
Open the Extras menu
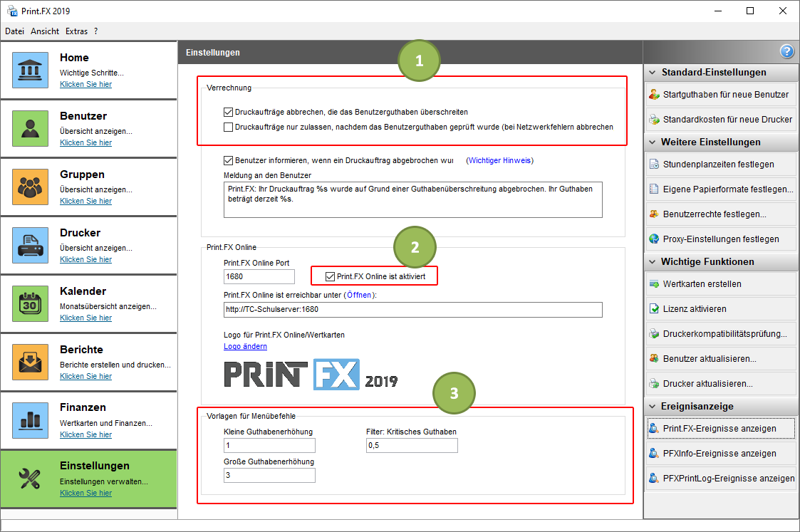pos(76,31)
